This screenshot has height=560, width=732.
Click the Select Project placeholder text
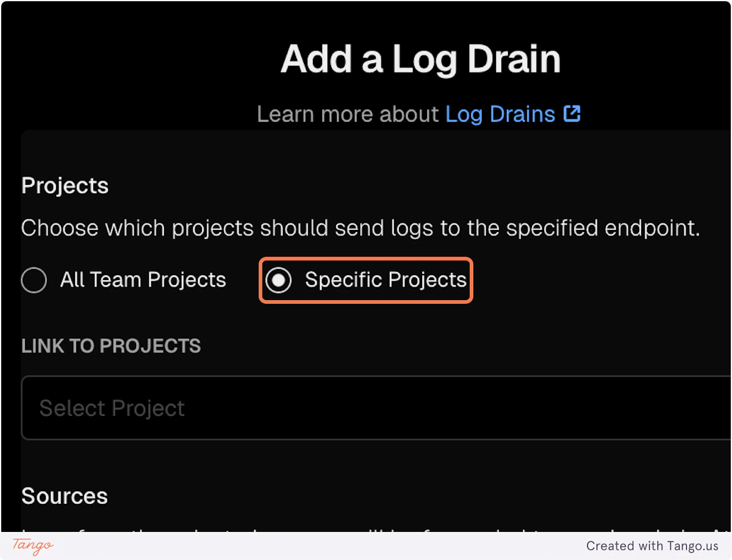[112, 407]
